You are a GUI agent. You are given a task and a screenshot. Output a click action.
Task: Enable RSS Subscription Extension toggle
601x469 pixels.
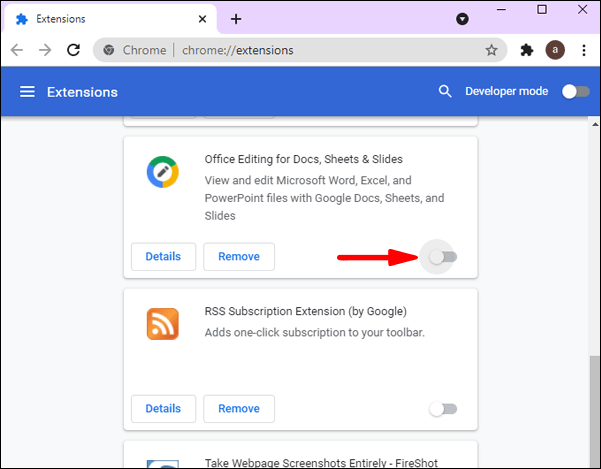(443, 409)
